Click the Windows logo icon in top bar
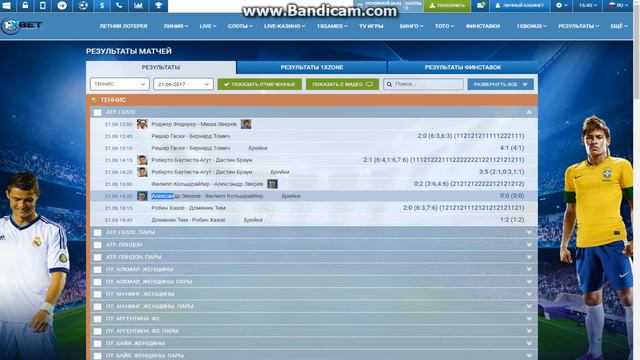This screenshot has width=640, height=360. coord(7,5)
